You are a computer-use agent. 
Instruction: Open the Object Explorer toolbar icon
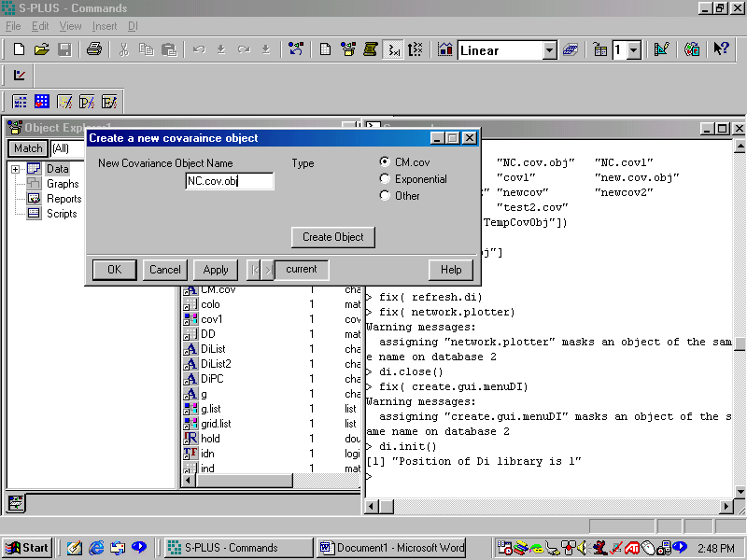(x=347, y=50)
